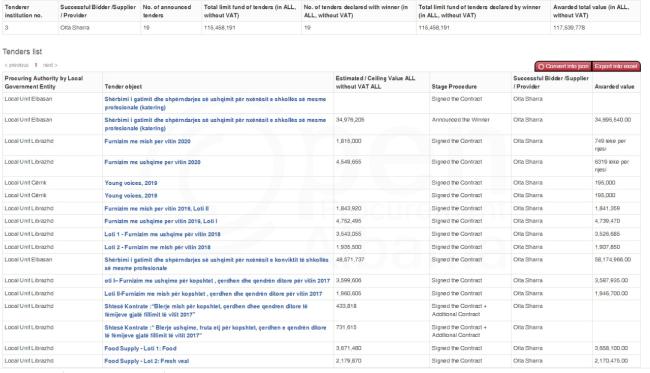This screenshot has height=373, width=650.
Task: Click estimated value 48,571,737
Action: point(350,260)
